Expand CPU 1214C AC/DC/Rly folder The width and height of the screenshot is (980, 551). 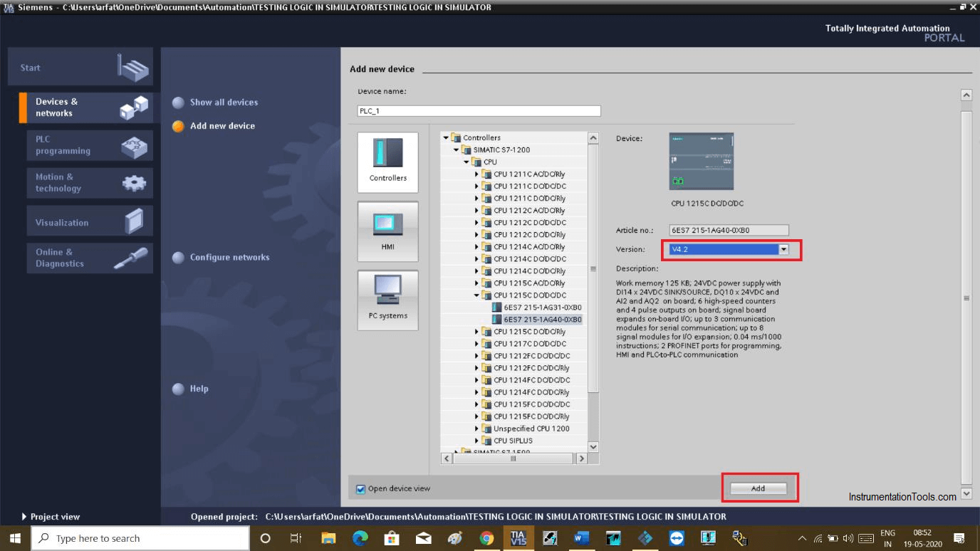(477, 247)
